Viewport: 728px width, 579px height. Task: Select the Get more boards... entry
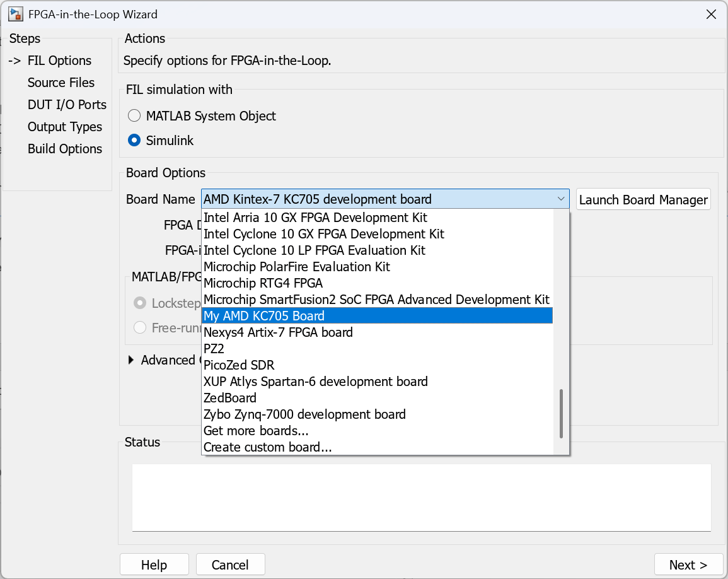(256, 431)
